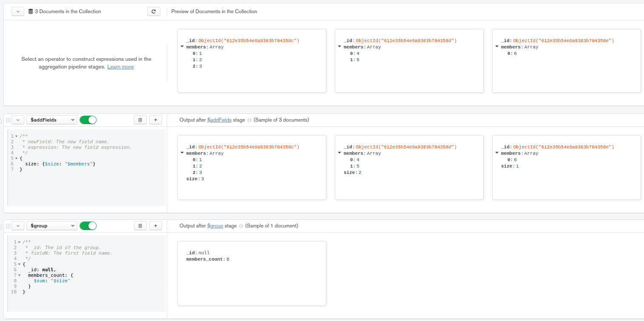Collapse the collection preview panel with chevron
Screen dimensions: 644x321
(18, 11)
